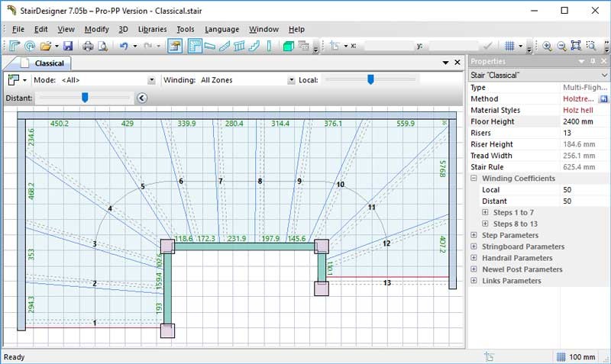This screenshot has height=364, width=611.
Task: Open the 3D menu
Action: point(123,29)
